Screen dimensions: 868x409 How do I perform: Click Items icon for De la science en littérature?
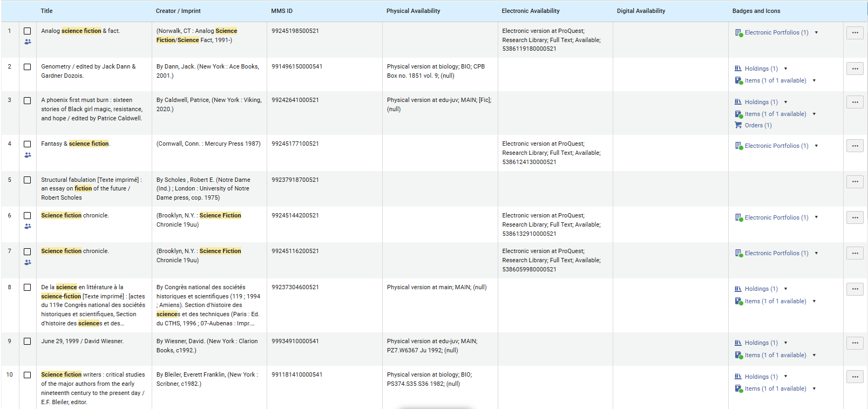(738, 301)
